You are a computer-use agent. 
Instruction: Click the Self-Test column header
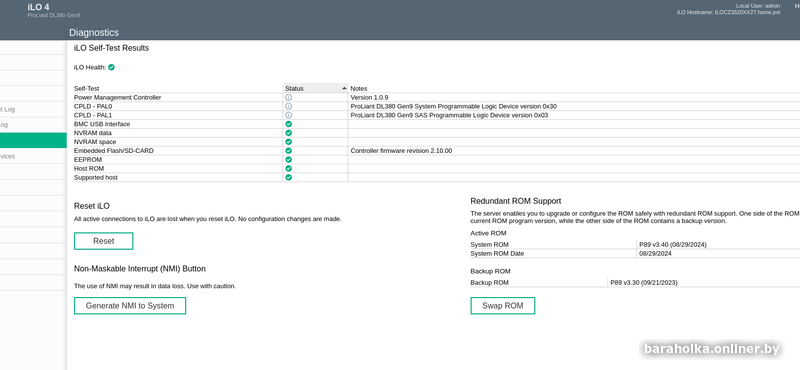(x=86, y=88)
